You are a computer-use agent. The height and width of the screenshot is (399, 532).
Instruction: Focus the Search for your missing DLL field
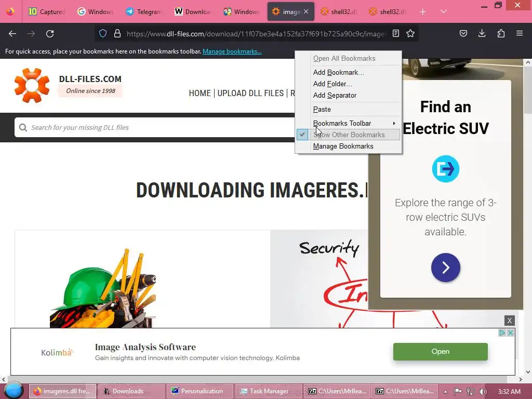(x=154, y=127)
